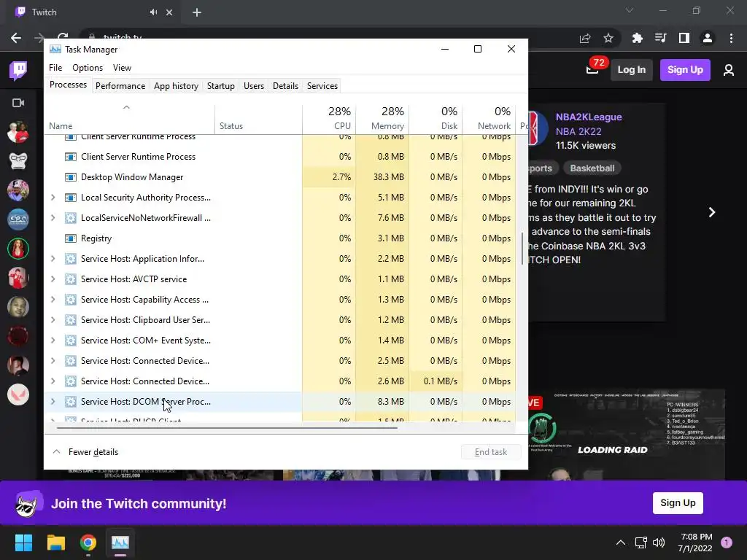Click Log In on Twitch

pyautogui.click(x=631, y=70)
